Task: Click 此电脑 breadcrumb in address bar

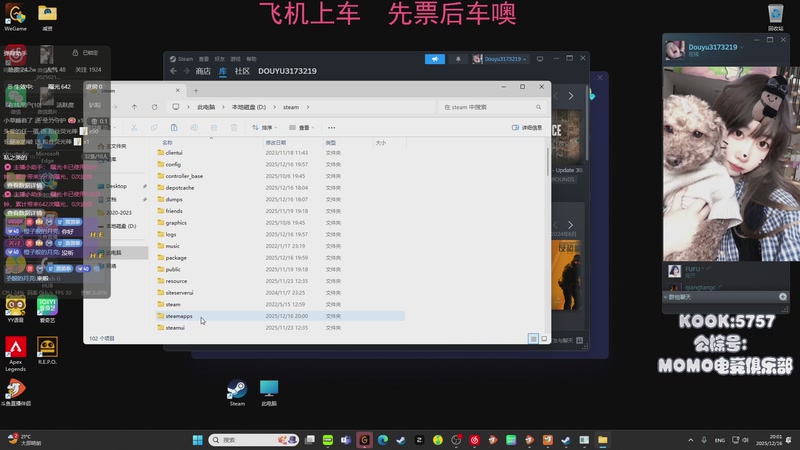Action: (206, 107)
